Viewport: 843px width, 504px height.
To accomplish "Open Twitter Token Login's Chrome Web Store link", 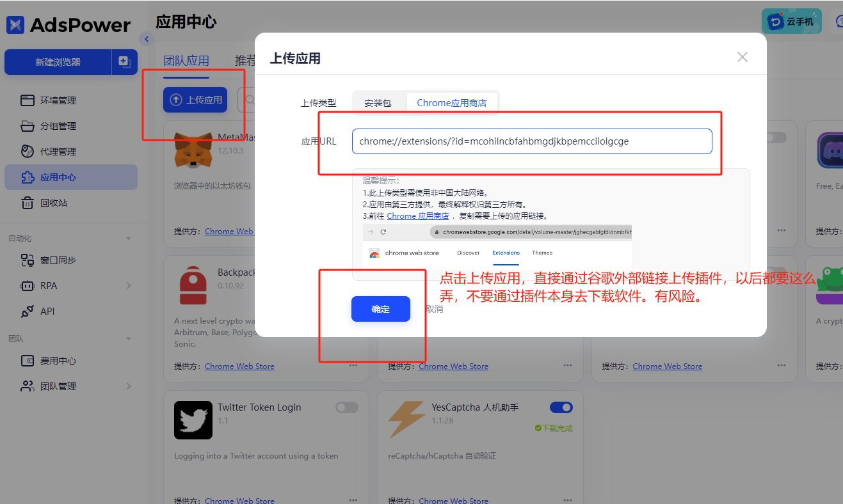I will pyautogui.click(x=239, y=501).
